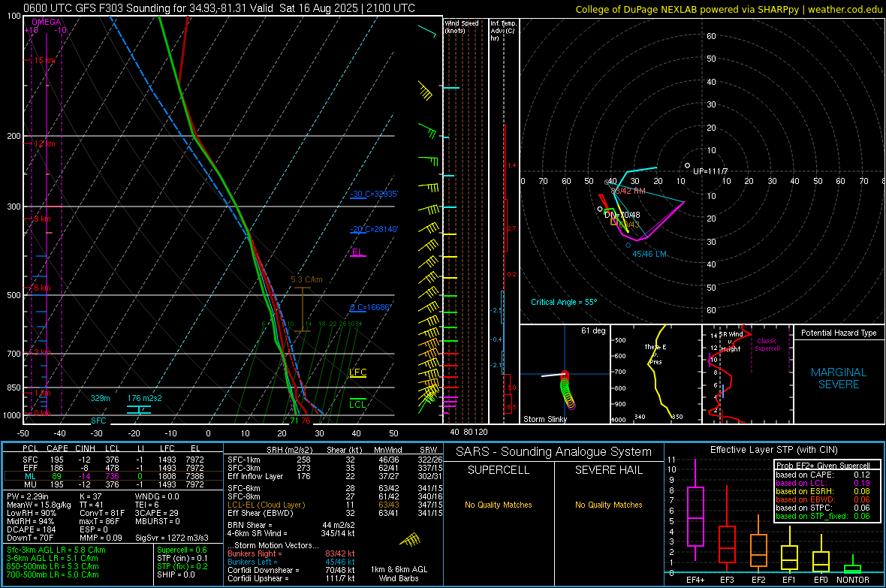Click the 'Supercell = 0.6' composite value
The height and width of the screenshot is (588, 886).
pyautogui.click(x=182, y=550)
